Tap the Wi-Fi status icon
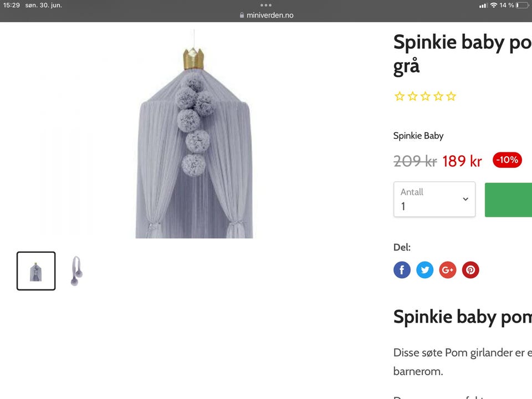532x399 pixels. 493,5
